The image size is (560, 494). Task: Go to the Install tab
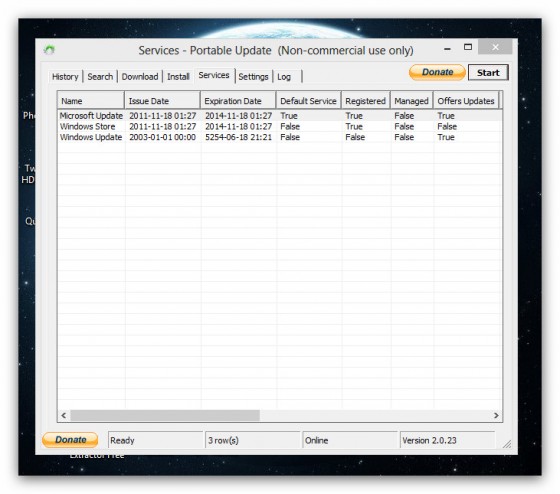[178, 76]
